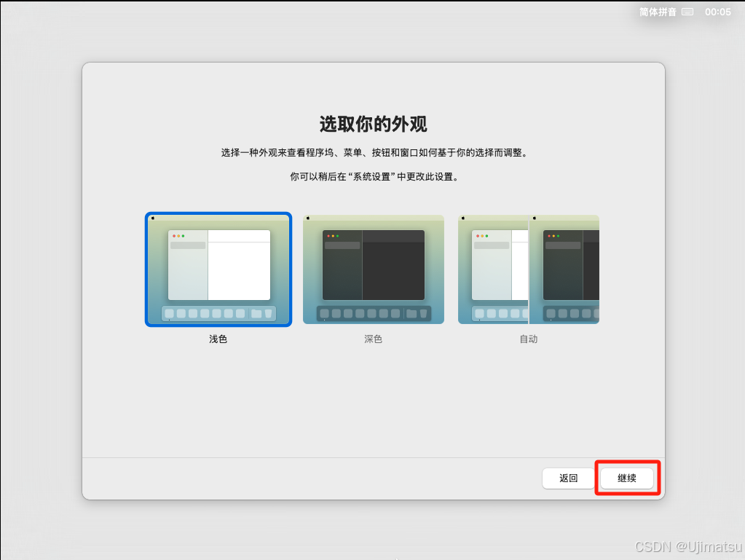Select the 浅色 (Light) appearance thumbnail
This screenshot has height=560, width=745.
pos(218,269)
